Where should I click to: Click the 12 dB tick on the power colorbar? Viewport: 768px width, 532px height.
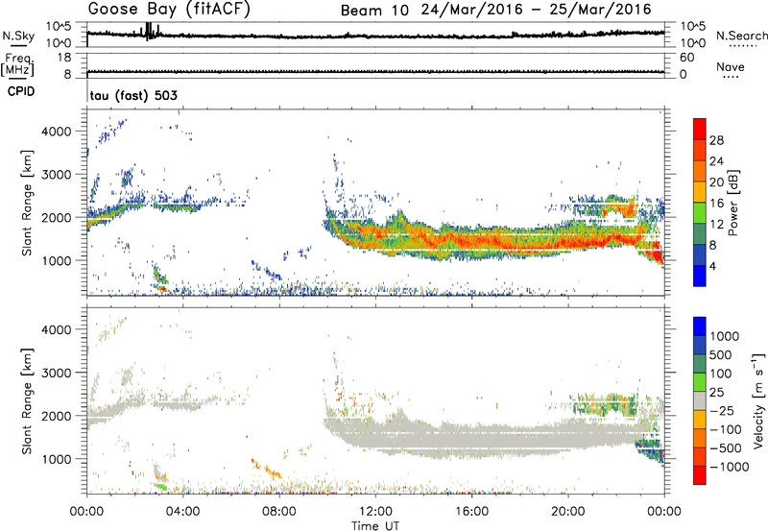[x=716, y=225]
